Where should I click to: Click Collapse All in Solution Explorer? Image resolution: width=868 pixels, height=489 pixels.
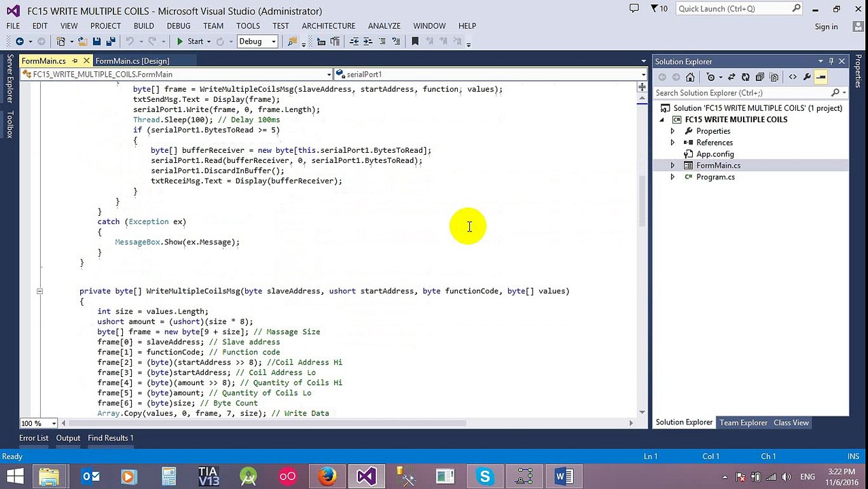pyautogui.click(x=759, y=77)
